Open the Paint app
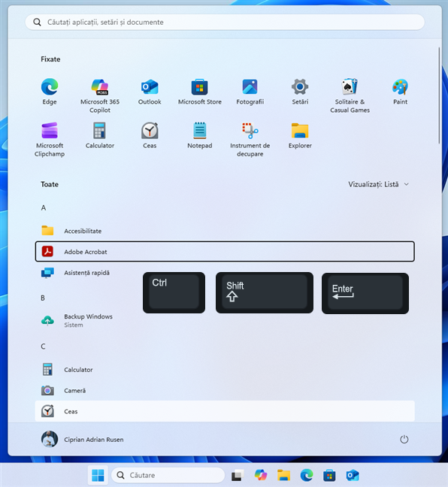Image resolution: width=448 pixels, height=487 pixels. coord(400,92)
